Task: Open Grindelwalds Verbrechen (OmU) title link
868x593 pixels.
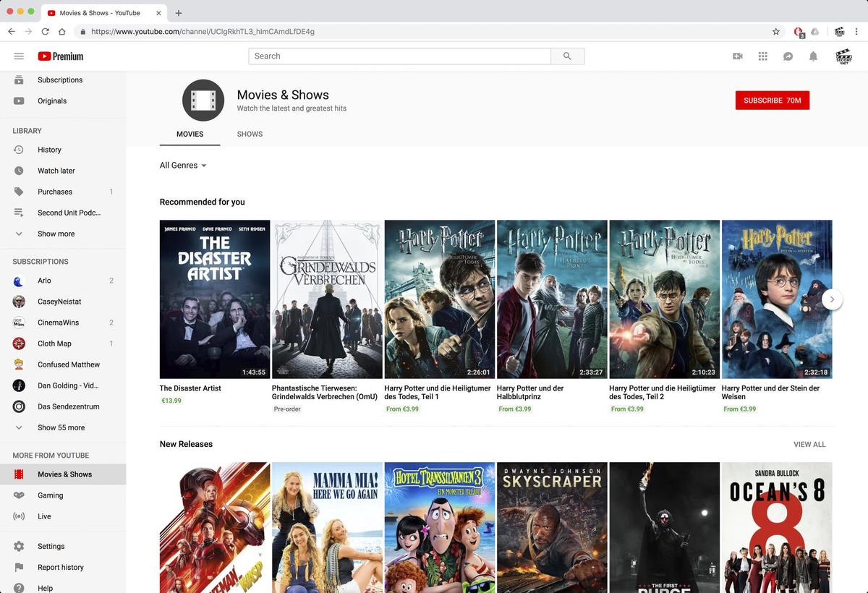Action: [325, 393]
